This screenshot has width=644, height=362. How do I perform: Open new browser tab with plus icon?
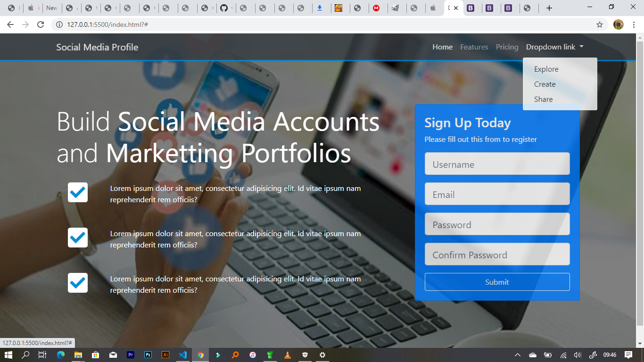[549, 8]
